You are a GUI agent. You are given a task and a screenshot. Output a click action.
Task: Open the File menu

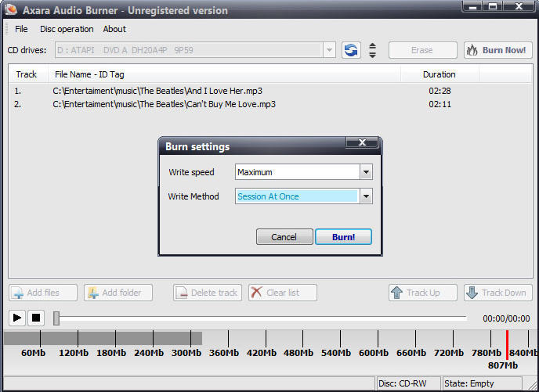[21, 29]
